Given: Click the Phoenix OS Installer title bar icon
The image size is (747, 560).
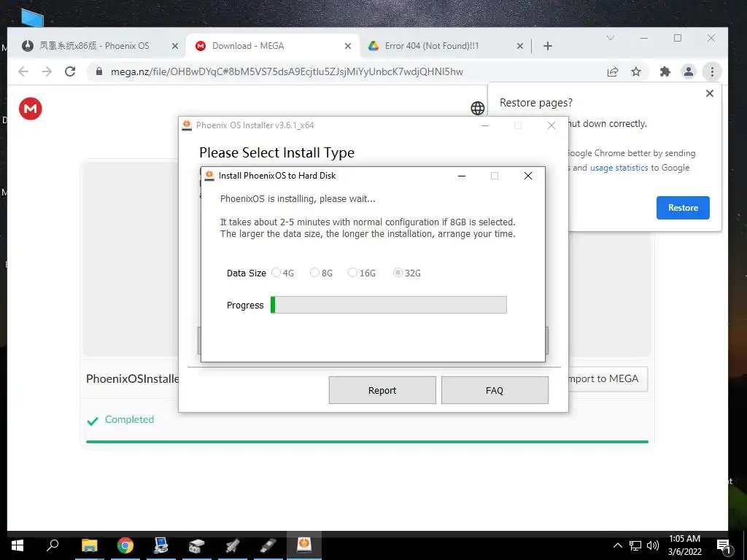Looking at the screenshot, I should (x=187, y=125).
